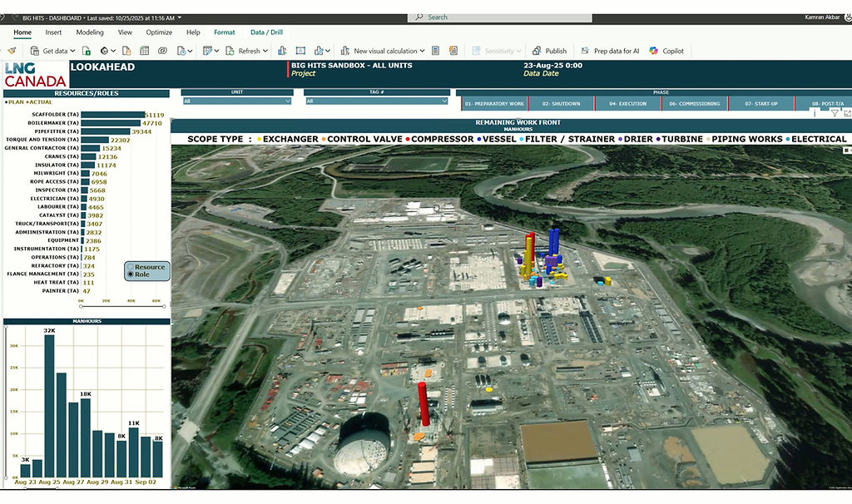
Task: Click the Copilot colorful icon
Action: tap(654, 51)
